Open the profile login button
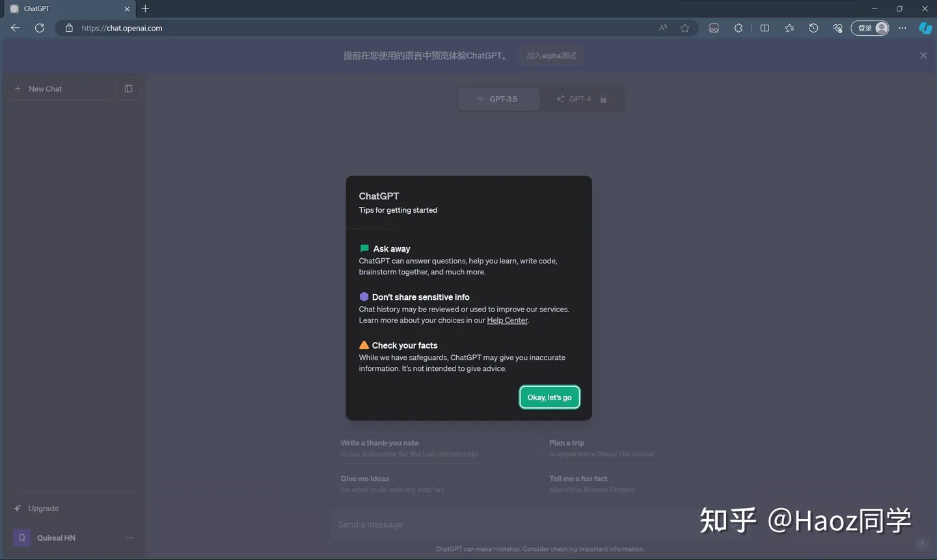937x560 pixels. [870, 28]
